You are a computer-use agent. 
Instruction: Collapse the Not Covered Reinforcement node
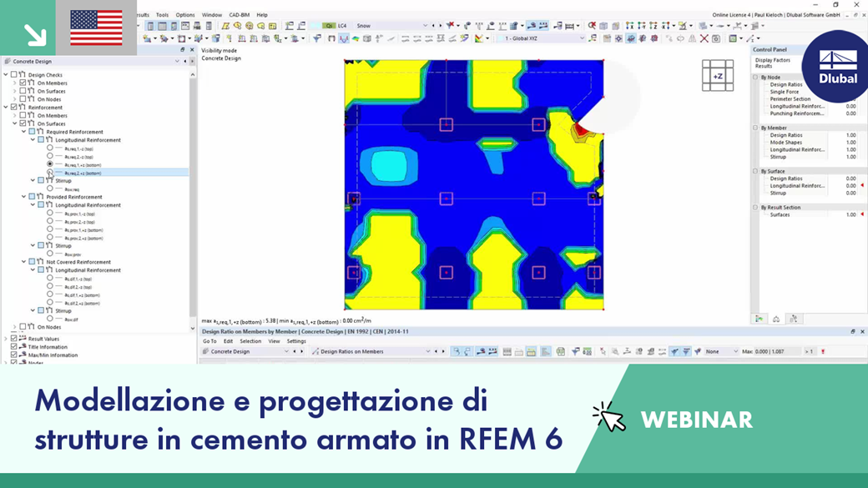tap(24, 262)
